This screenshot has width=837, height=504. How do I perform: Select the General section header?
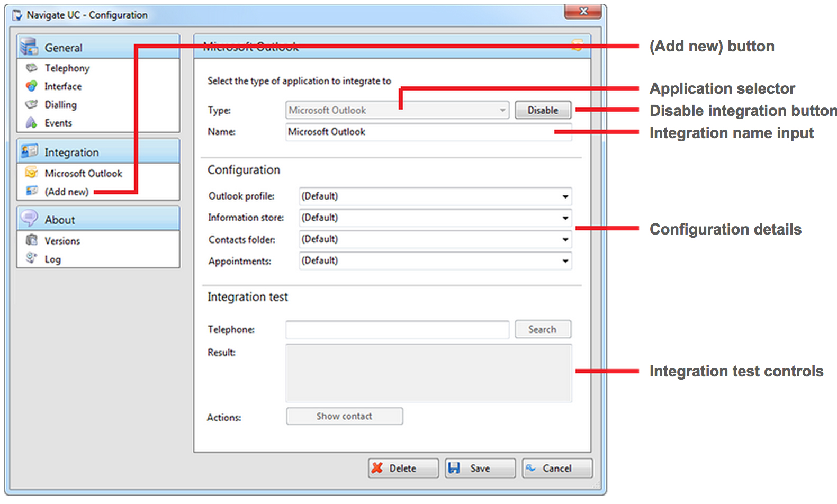pyautogui.click(x=98, y=47)
